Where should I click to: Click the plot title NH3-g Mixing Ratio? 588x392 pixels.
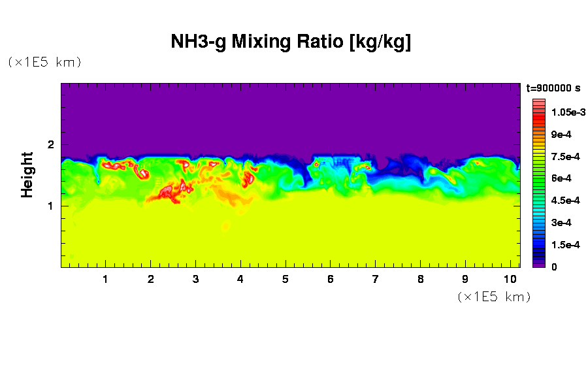290,42
